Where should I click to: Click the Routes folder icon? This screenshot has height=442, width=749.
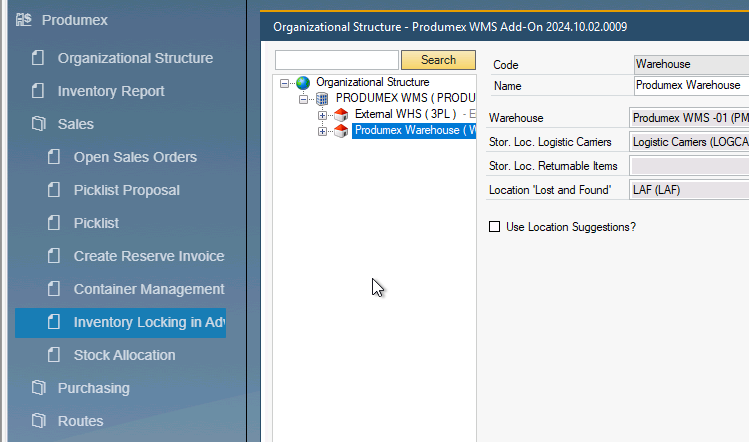pos(39,420)
